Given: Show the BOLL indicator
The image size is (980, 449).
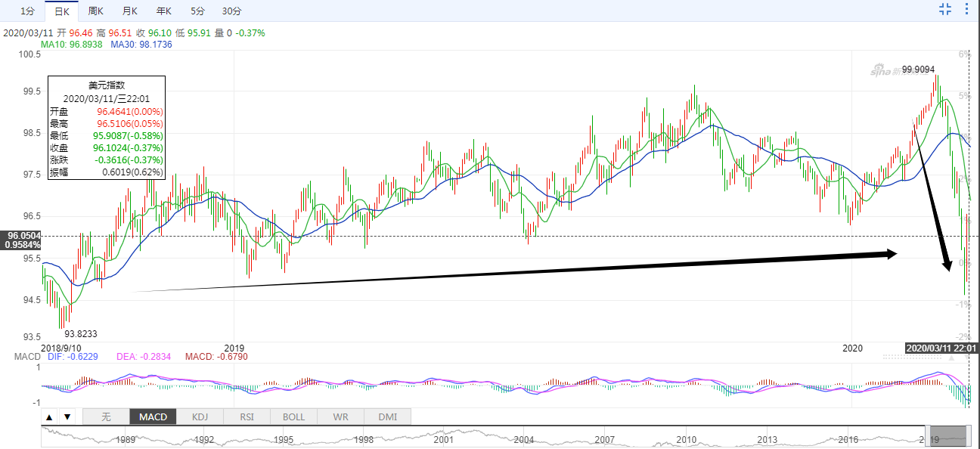Looking at the screenshot, I should (293, 416).
